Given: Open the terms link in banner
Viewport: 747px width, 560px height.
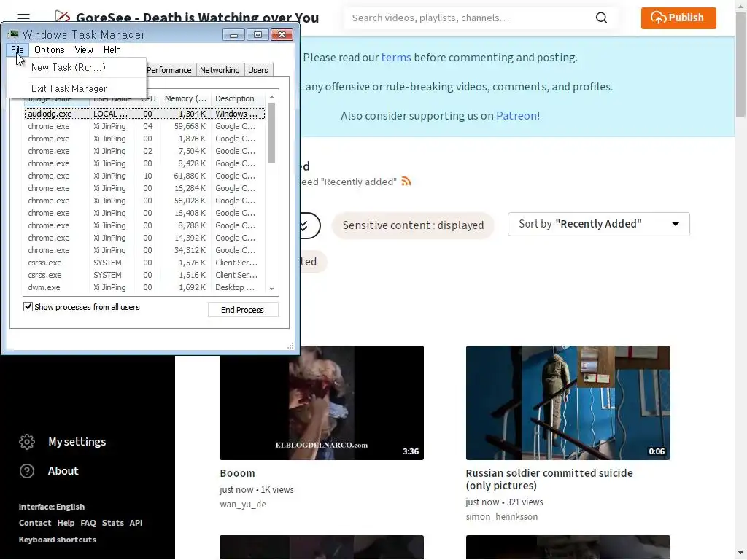Looking at the screenshot, I should pos(396,58).
